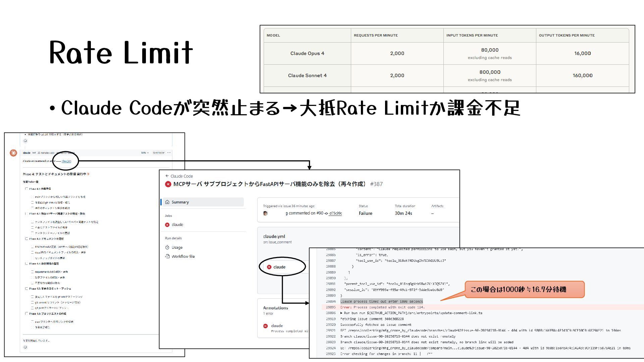Go back using the Claude Code arrow
This screenshot has height=362, width=644.
(167, 176)
